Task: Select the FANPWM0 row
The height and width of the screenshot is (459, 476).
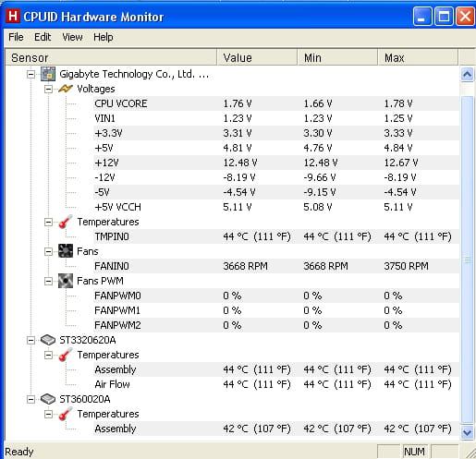Action: pyautogui.click(x=276, y=296)
